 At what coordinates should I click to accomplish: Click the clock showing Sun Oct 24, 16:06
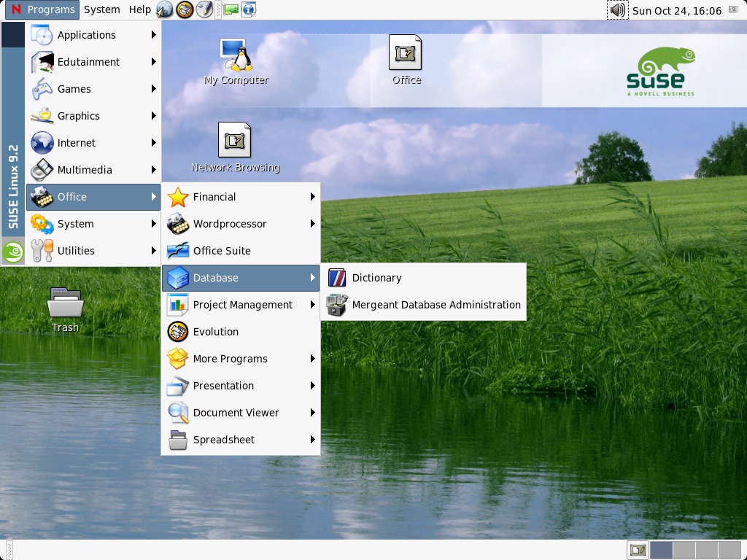click(676, 10)
